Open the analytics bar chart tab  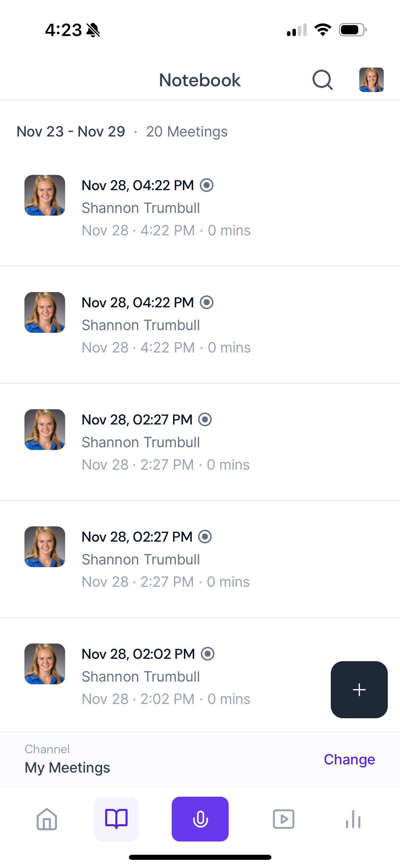click(353, 819)
